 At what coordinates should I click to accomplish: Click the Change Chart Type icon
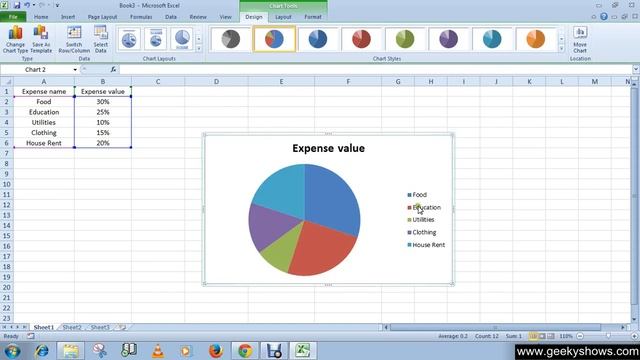(x=16, y=39)
